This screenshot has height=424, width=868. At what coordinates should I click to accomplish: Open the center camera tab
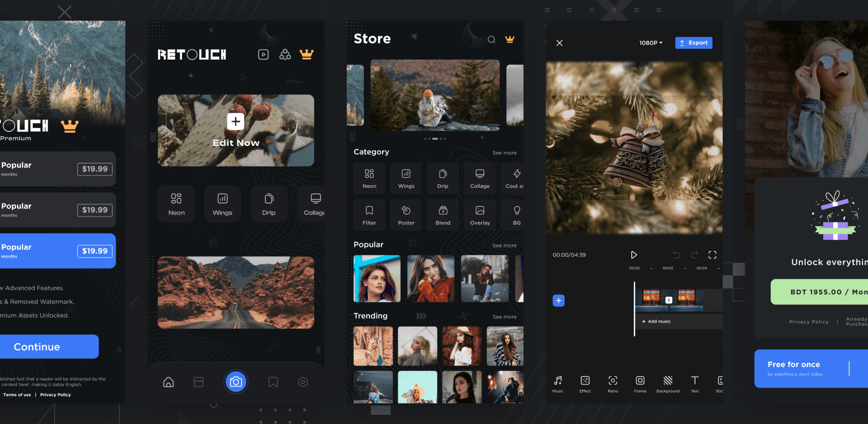click(x=236, y=382)
